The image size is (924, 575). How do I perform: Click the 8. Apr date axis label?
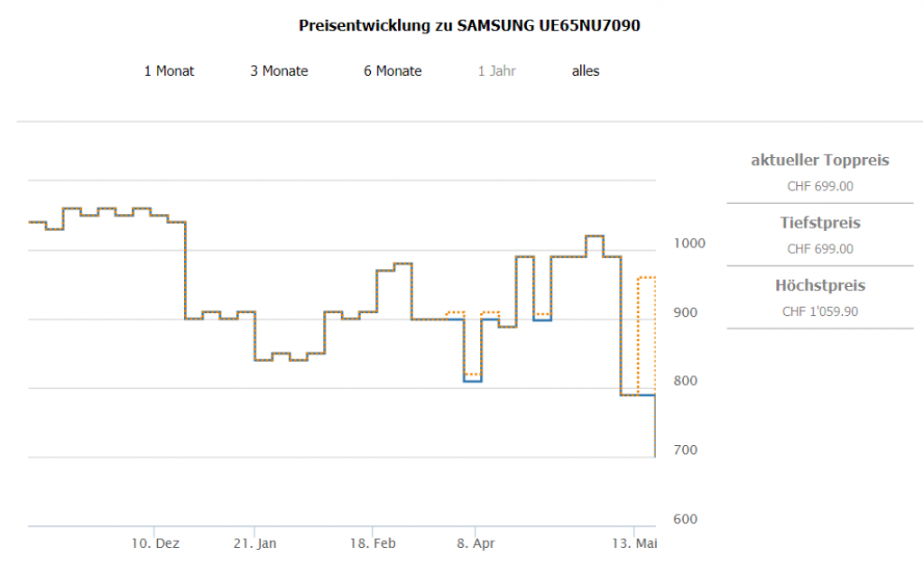(x=476, y=544)
